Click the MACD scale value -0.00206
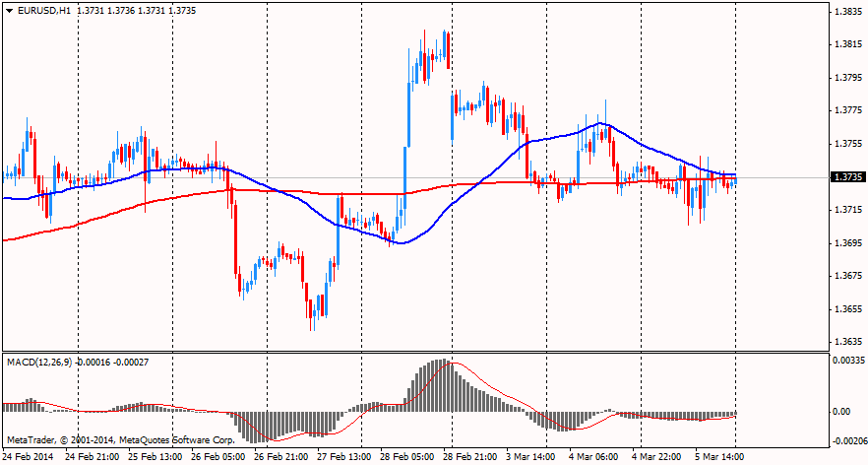The image size is (868, 465). [847, 441]
